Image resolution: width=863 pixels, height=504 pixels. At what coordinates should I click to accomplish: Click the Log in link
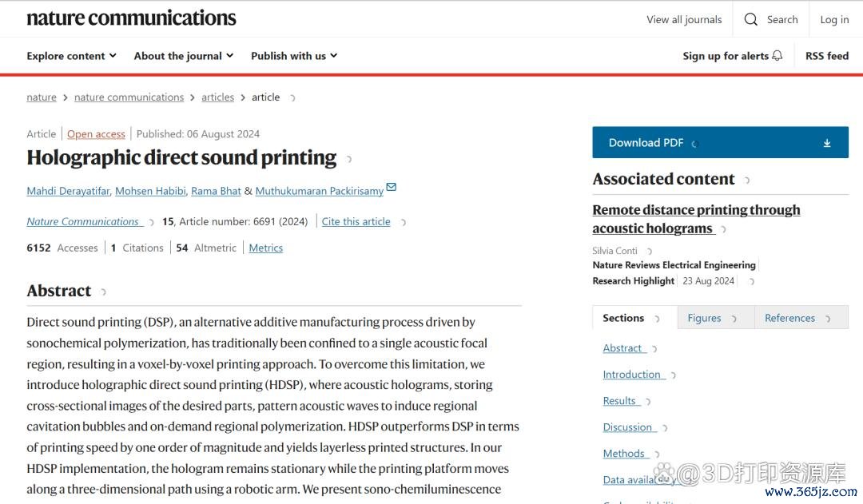click(x=834, y=20)
